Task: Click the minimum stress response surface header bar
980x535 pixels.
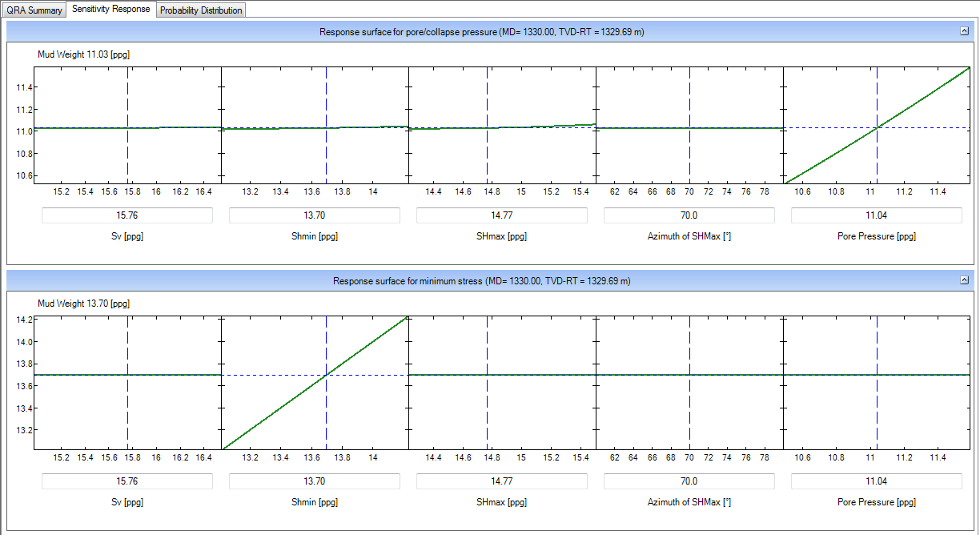Action: pyautogui.click(x=480, y=281)
